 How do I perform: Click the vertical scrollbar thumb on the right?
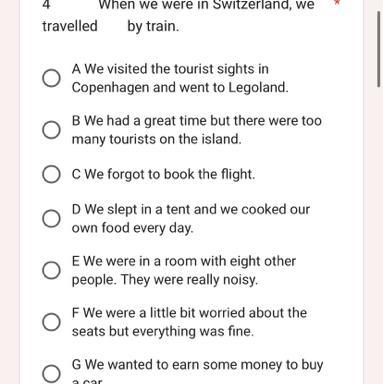tap(379, 49)
